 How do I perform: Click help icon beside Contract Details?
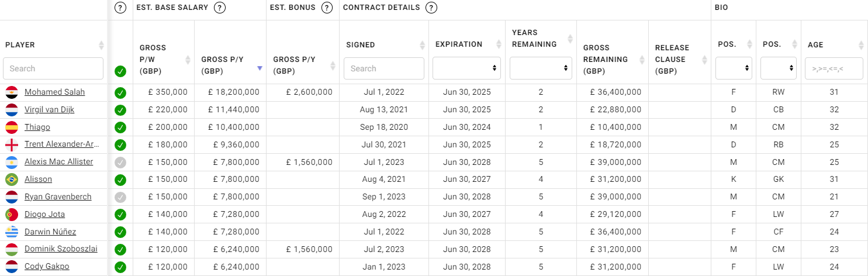click(431, 8)
